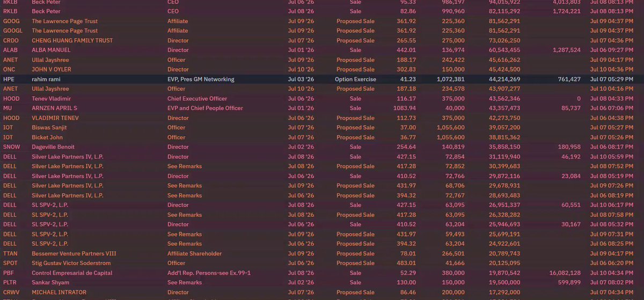This screenshot has height=300, width=644.
Task: Select the MU ticker
Action: pos(8,108)
